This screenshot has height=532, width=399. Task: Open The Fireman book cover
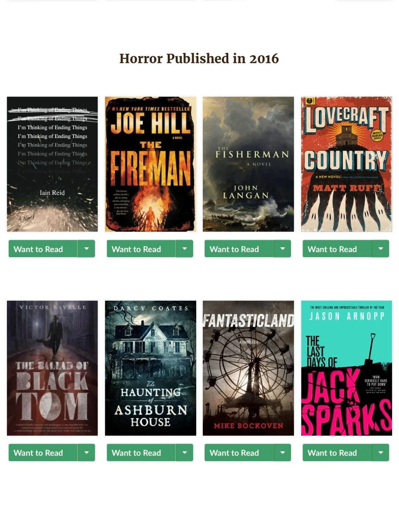tap(150, 164)
